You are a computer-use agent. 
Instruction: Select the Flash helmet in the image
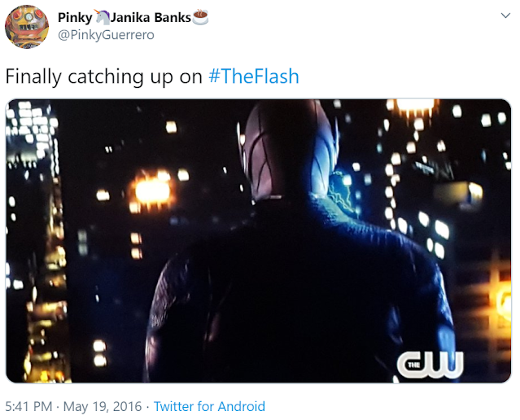(x=287, y=149)
